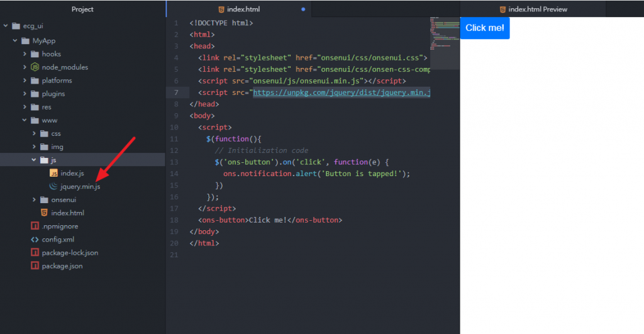The height and width of the screenshot is (334, 644).
Task: Switch to the index.html editor tab
Action: tap(239, 9)
